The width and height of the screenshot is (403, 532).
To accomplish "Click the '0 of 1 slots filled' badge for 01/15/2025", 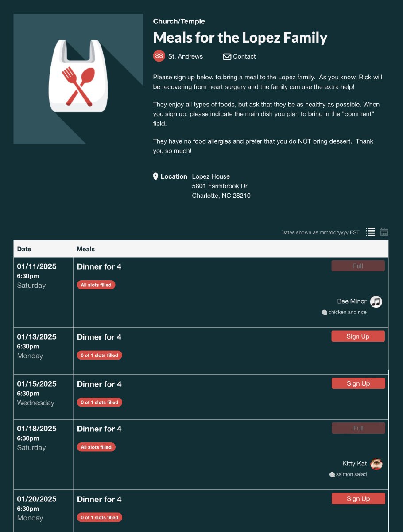I will [100, 403].
